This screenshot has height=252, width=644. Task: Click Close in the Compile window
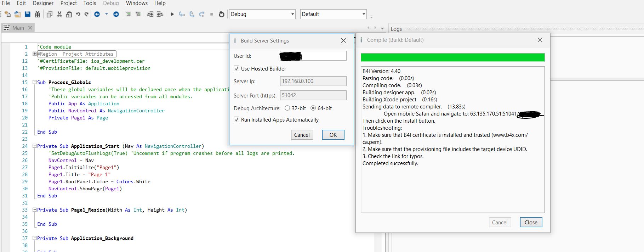(x=531, y=222)
